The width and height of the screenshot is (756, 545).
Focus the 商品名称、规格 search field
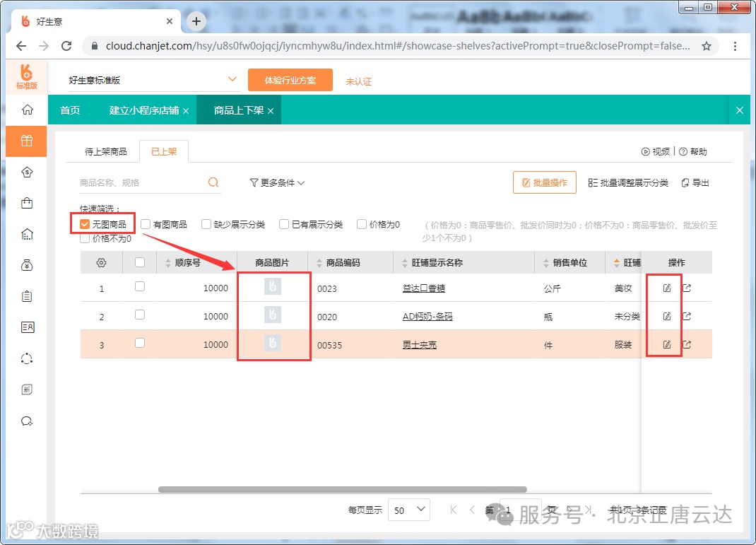click(x=142, y=182)
